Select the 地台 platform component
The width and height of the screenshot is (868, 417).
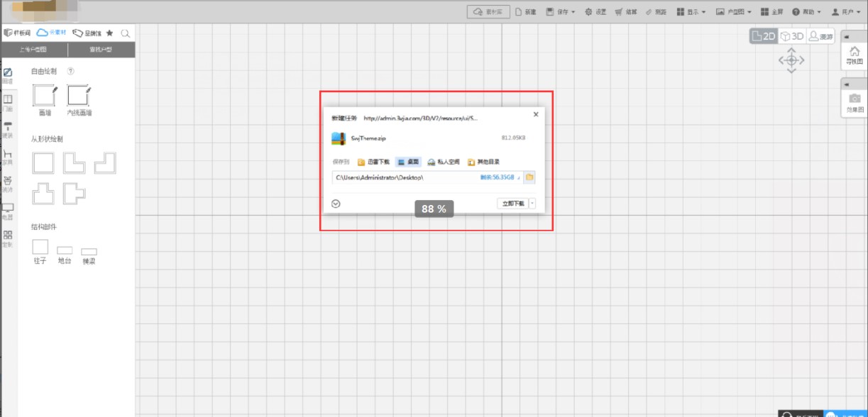(65, 255)
